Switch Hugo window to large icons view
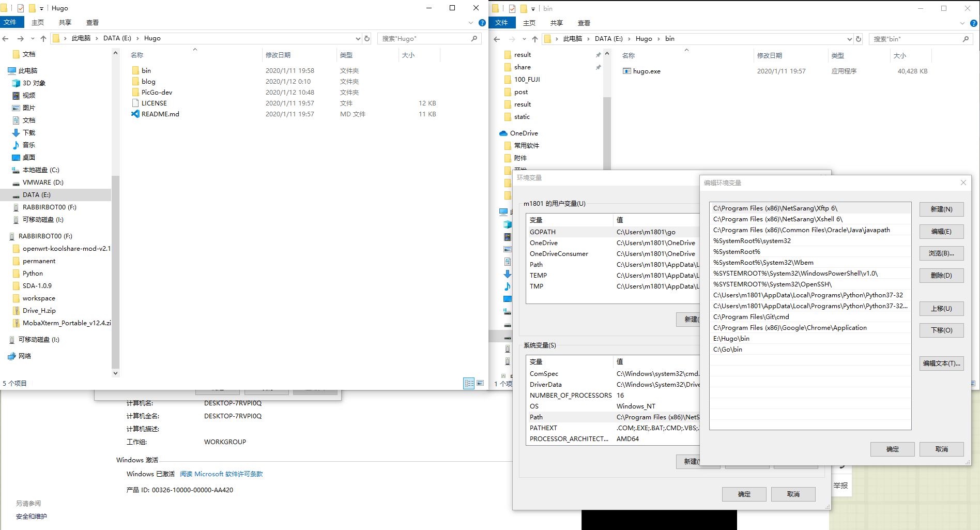 [x=480, y=383]
